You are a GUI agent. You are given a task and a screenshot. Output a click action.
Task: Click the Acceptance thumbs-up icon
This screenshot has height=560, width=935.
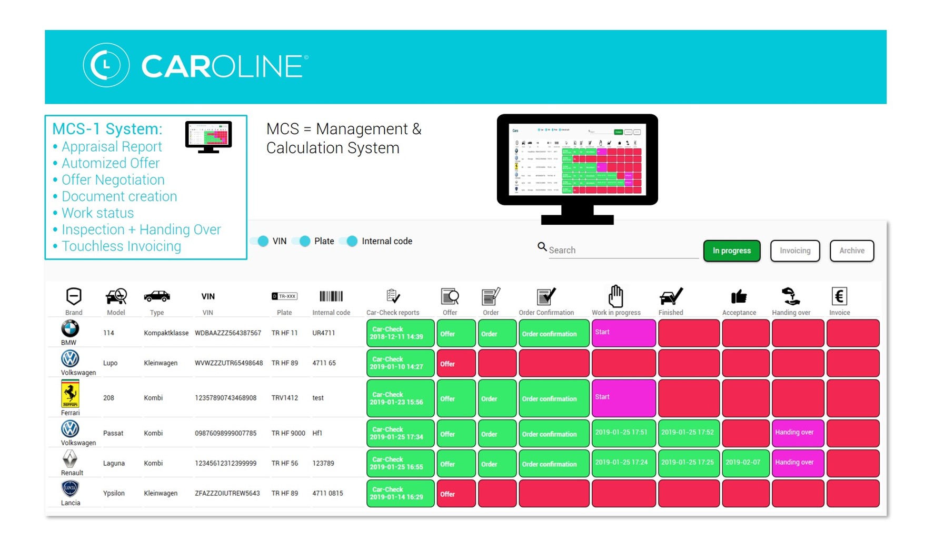[x=739, y=297]
